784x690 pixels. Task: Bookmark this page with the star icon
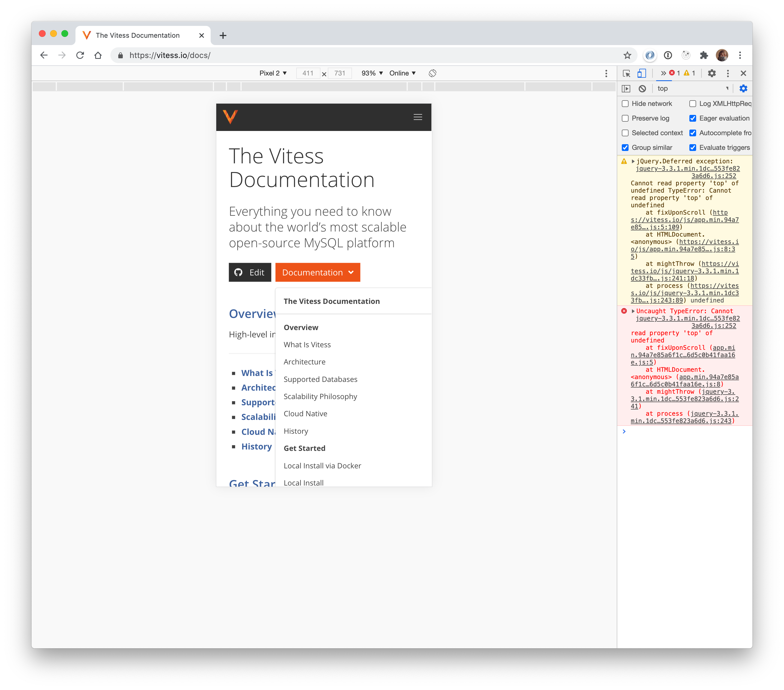[x=627, y=55]
